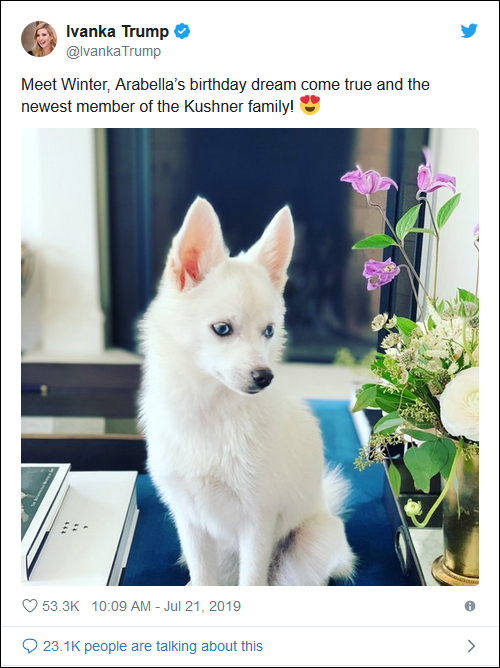Open the Twitter bird logo link
Viewport: 500px width, 668px height.
469,31
